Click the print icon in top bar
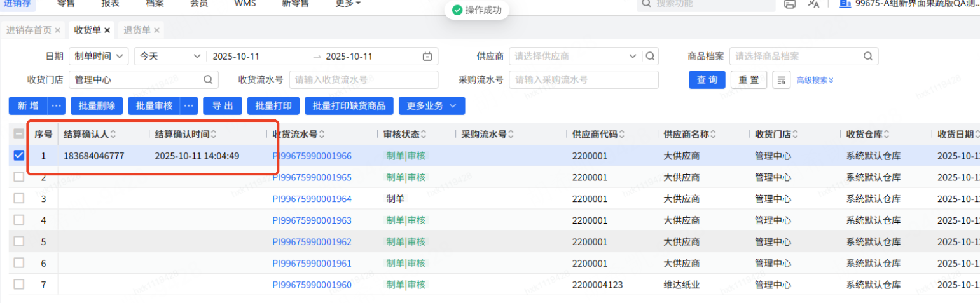This screenshot has height=303, width=980. (x=790, y=4)
